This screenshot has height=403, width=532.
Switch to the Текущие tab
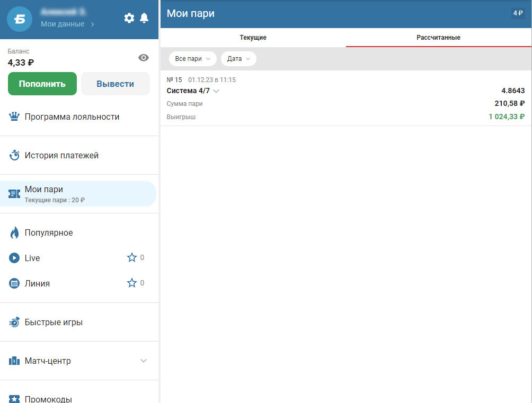(253, 37)
